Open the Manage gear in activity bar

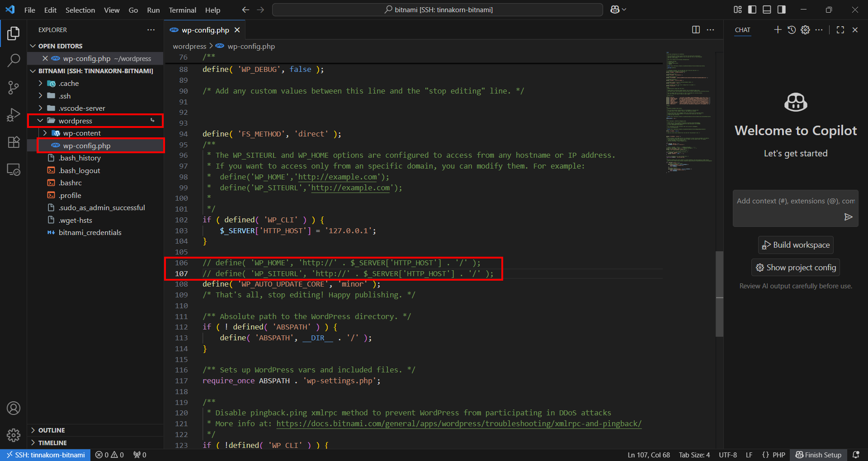(x=14, y=435)
